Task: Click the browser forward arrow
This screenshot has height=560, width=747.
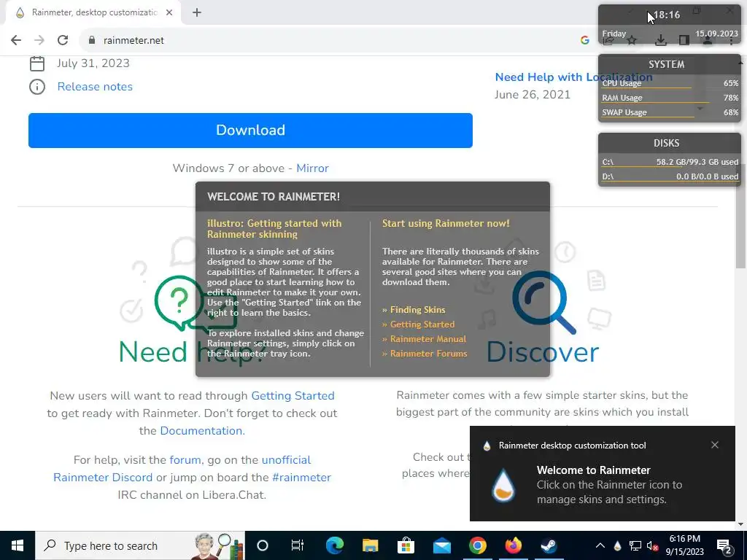Action: point(39,41)
